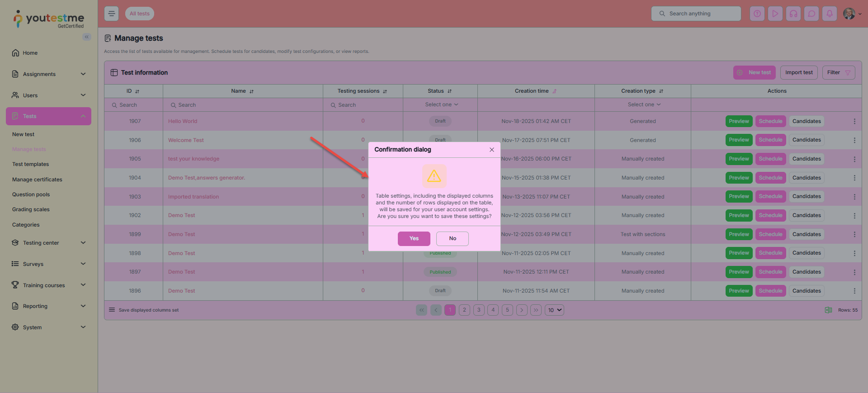
Task: Select Question pools menu item
Action: click(x=31, y=194)
